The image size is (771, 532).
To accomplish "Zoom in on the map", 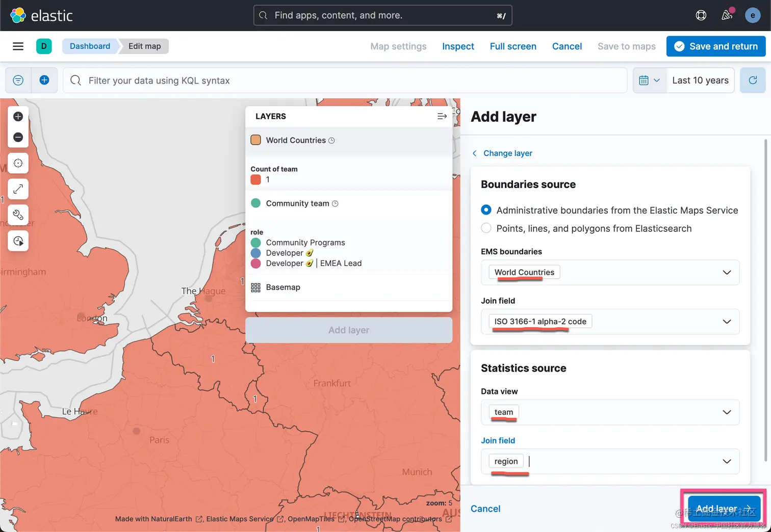I will point(18,117).
